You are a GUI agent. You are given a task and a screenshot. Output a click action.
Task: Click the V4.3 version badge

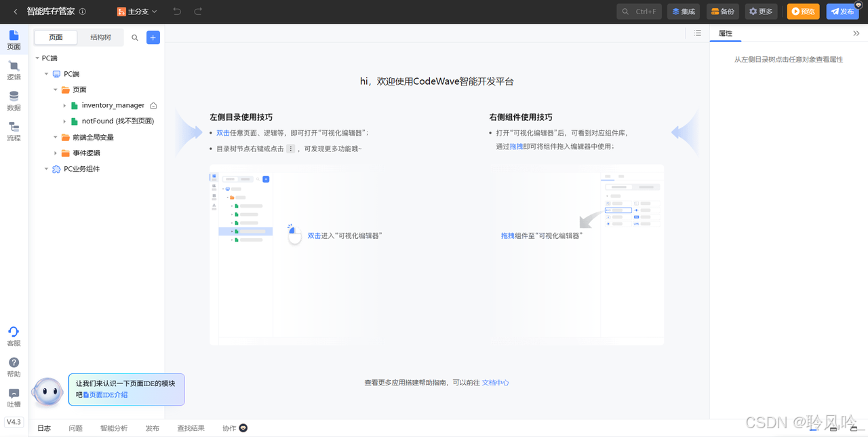[x=14, y=422]
